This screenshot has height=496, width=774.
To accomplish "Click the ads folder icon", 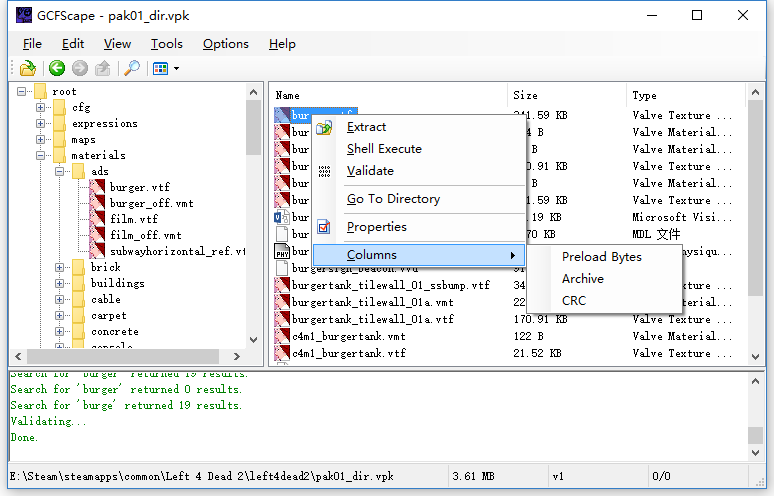I will click(78, 171).
